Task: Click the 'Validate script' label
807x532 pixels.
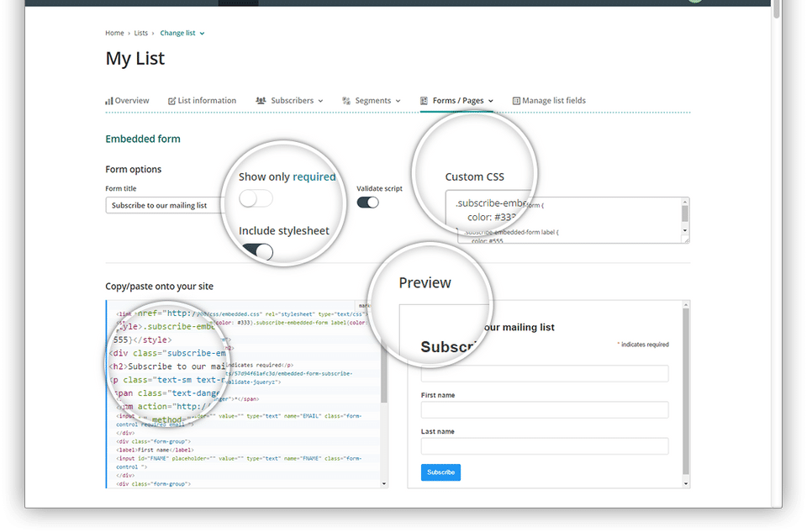Action: click(x=379, y=189)
